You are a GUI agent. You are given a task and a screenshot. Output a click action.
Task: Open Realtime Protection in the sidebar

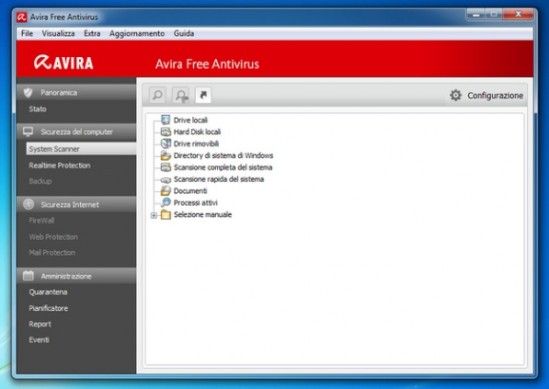pyautogui.click(x=60, y=165)
